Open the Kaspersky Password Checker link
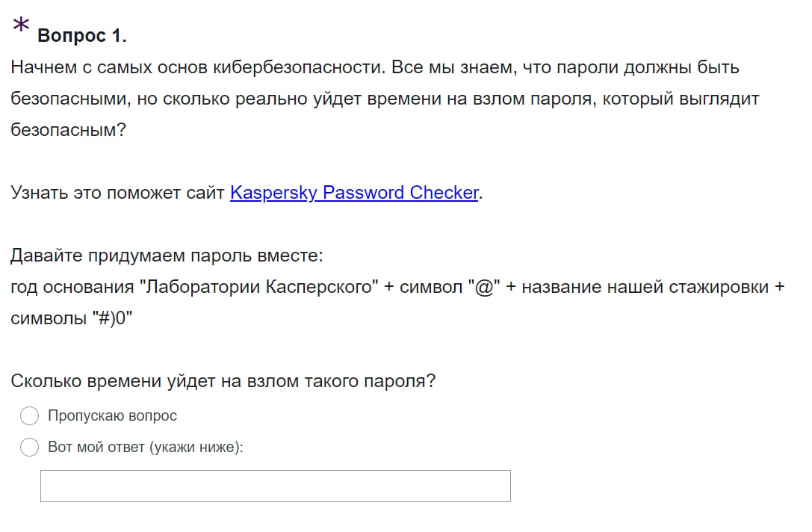 [x=354, y=193]
